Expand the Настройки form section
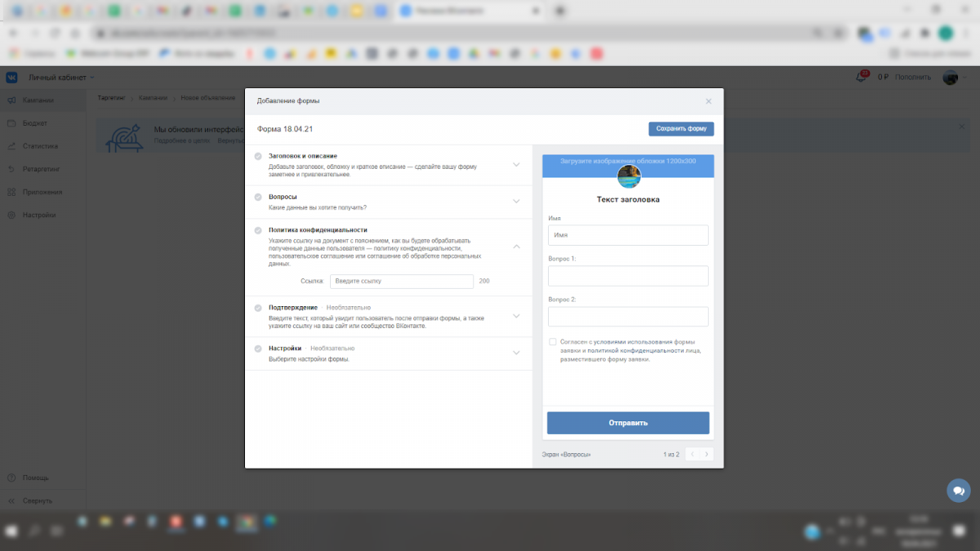980x551 pixels. point(516,353)
